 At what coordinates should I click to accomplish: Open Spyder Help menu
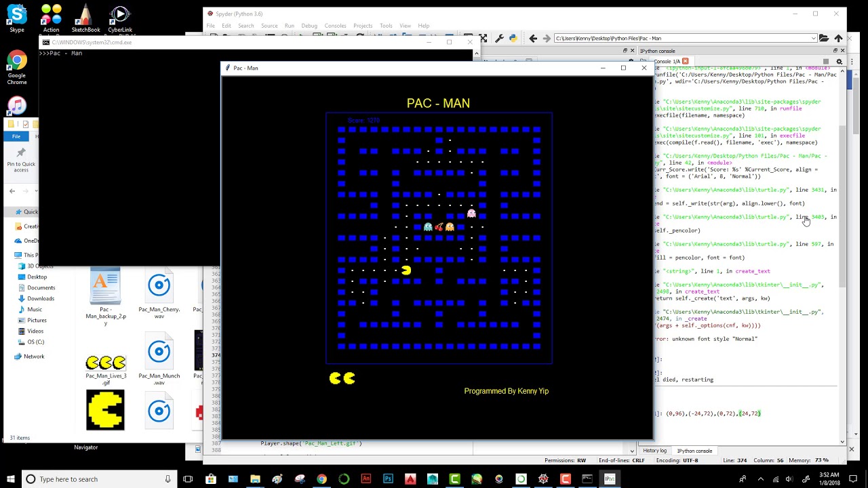tap(424, 26)
